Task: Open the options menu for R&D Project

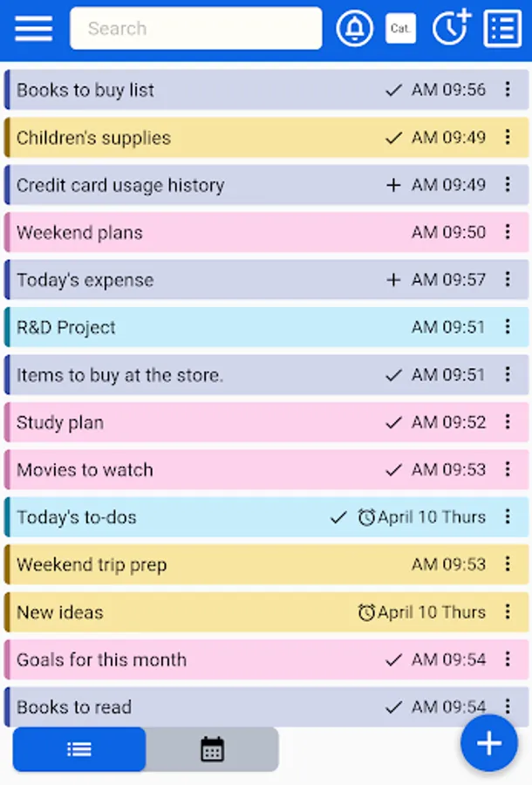Action: pos(509,327)
